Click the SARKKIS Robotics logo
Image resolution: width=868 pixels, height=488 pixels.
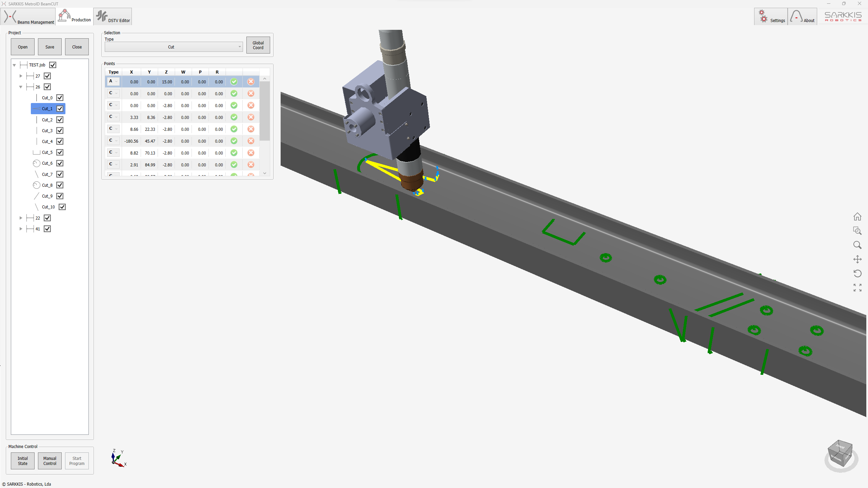tap(843, 16)
